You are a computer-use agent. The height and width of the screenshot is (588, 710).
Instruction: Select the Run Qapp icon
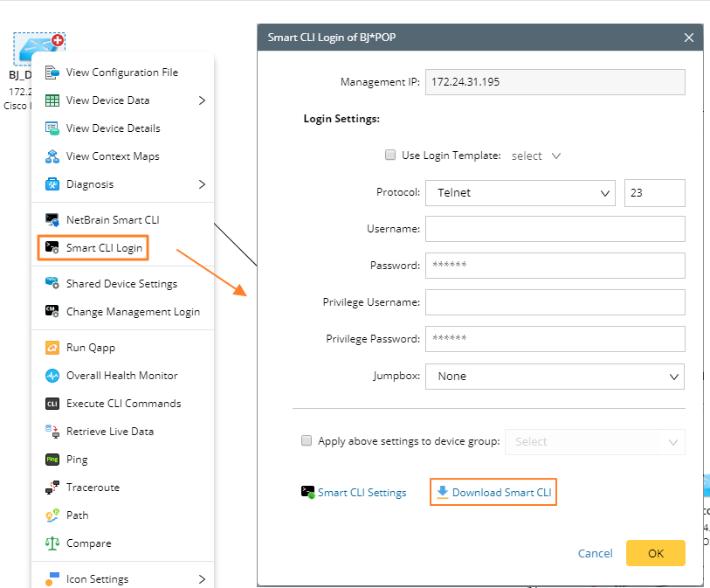51,347
